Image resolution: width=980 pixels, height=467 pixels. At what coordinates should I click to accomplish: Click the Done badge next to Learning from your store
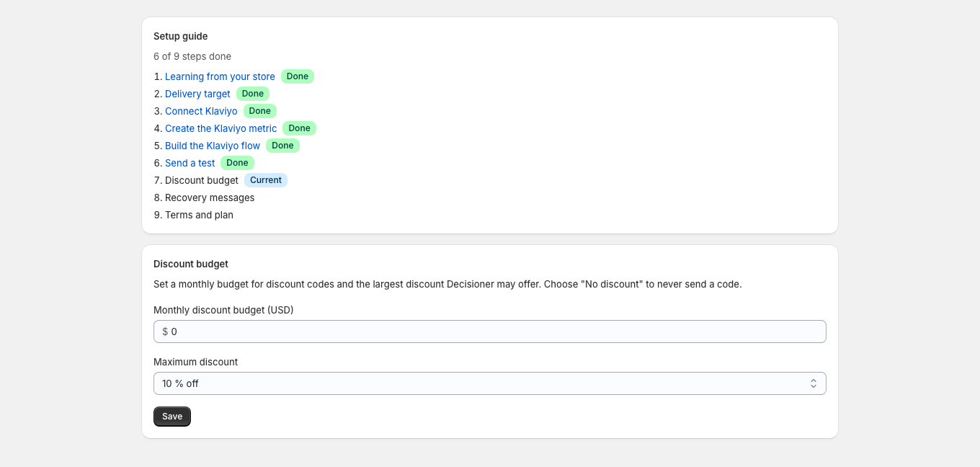298,76
